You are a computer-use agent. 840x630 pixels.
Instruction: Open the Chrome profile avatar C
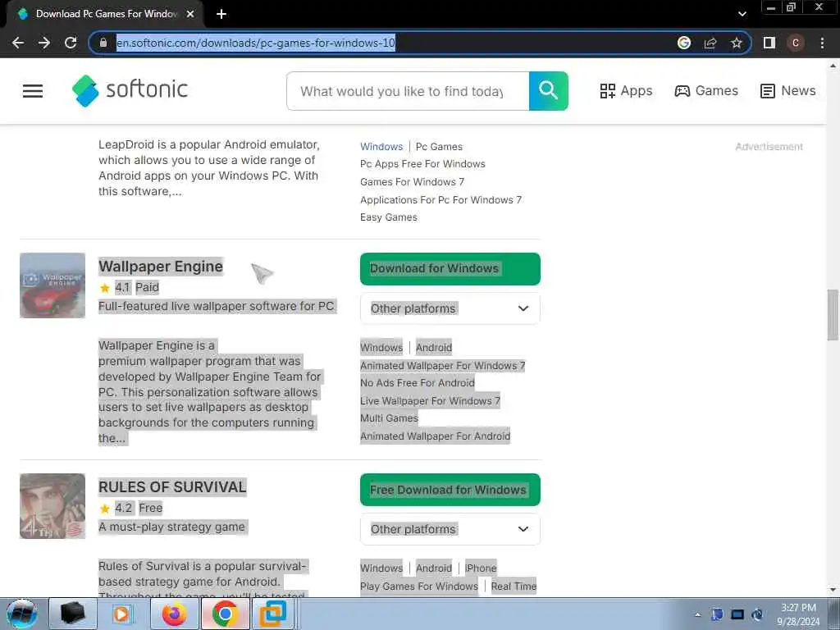point(796,43)
